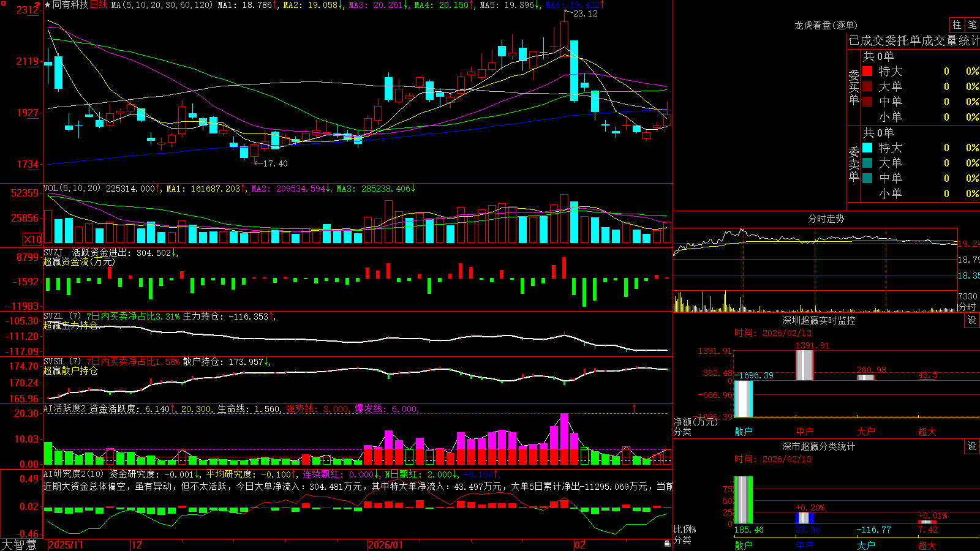Click the 超赢主力持仓 indicator label
The height and width of the screenshot is (551, 980).
click(x=70, y=326)
